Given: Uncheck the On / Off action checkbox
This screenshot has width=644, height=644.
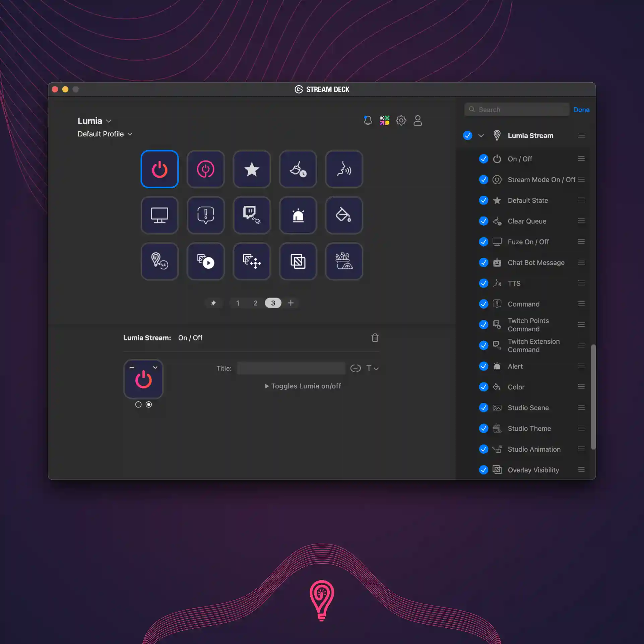Looking at the screenshot, I should click(x=484, y=159).
